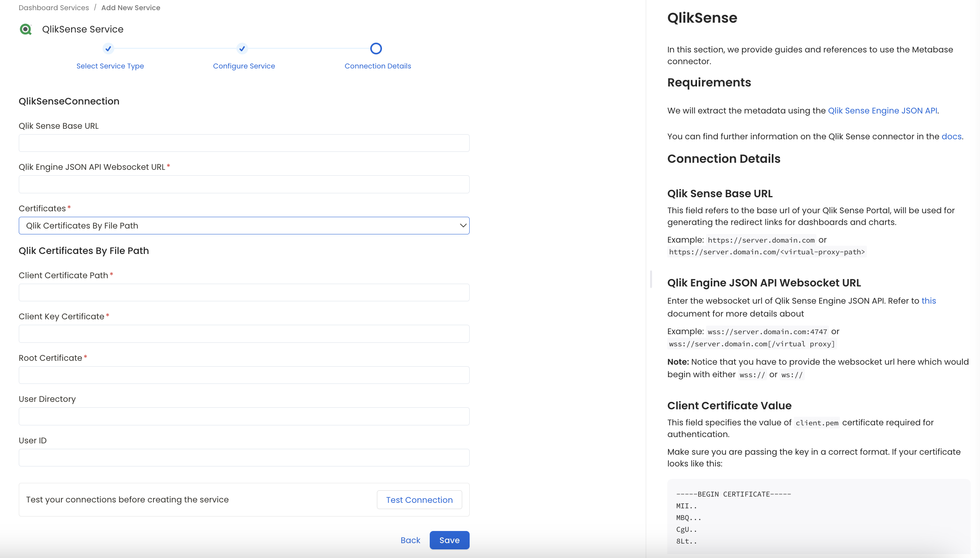Focus the Qlik Engine JSON API Websocket URL field
Viewport: 980px width, 558px height.
point(244,184)
